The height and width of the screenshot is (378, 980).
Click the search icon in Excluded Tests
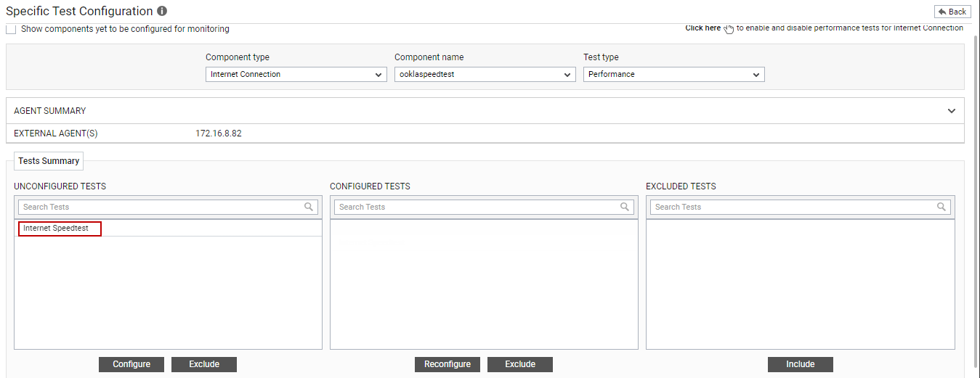click(941, 207)
